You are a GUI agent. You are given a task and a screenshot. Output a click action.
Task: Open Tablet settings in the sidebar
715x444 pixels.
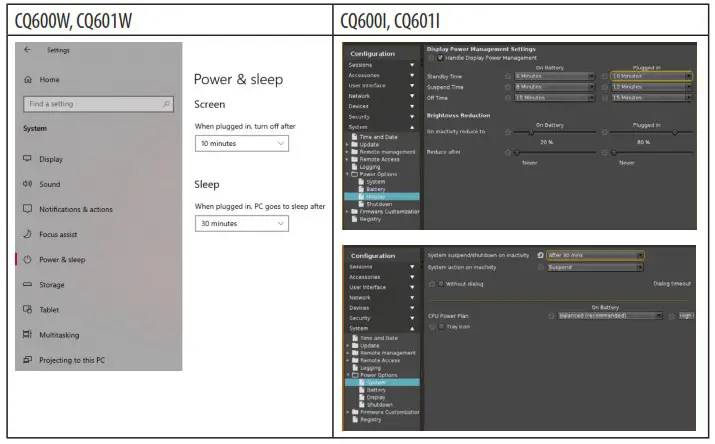tap(41, 310)
